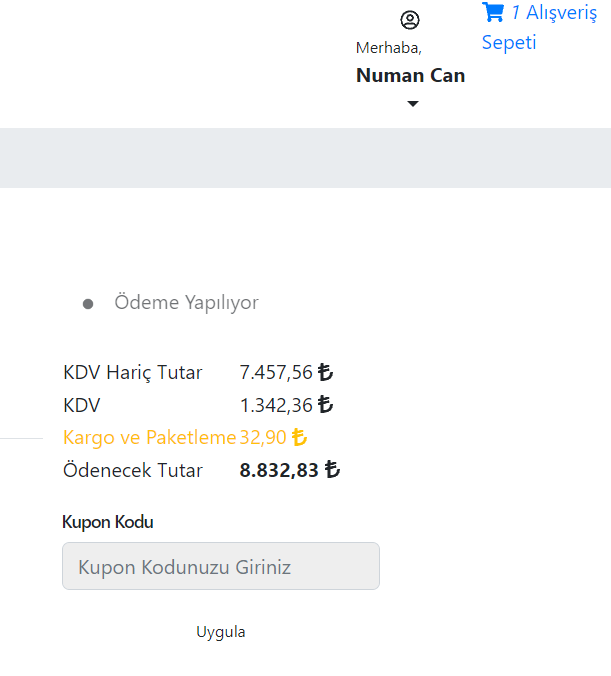This screenshot has height=676, width=611.
Task: Click the Kupon Kodu label
Action: pyautogui.click(x=107, y=522)
